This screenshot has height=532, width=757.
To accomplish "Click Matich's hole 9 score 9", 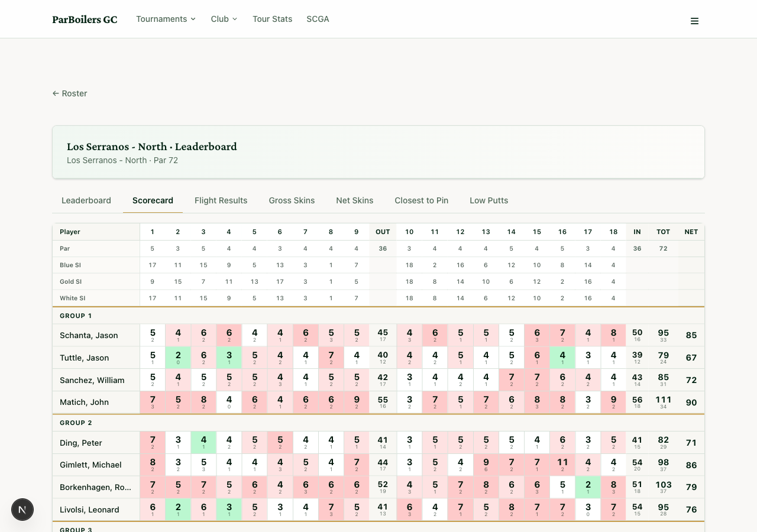I will pyautogui.click(x=356, y=402).
